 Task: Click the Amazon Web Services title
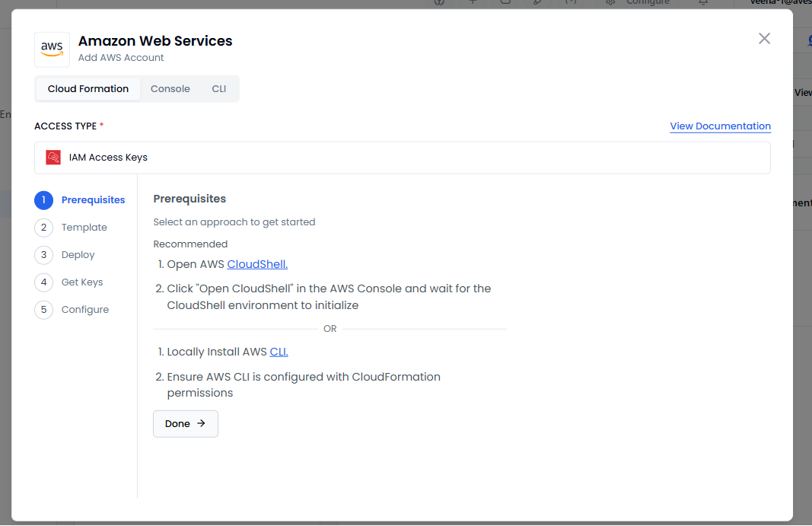(155, 41)
